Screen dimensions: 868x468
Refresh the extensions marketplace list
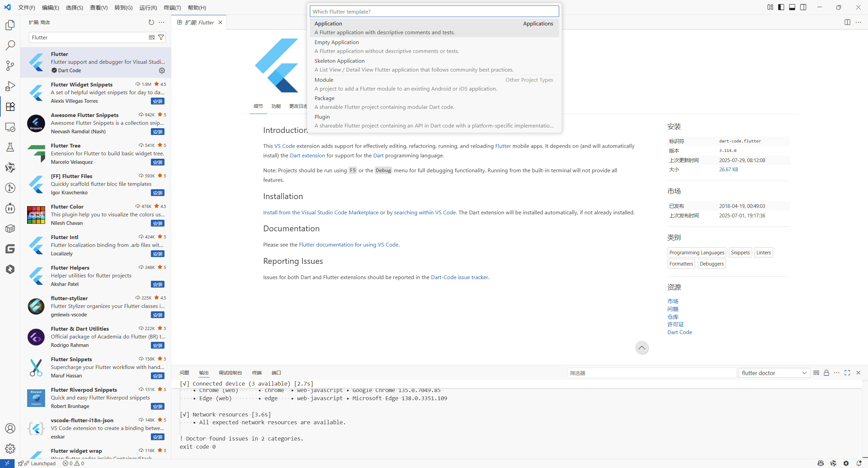pyautogui.click(x=151, y=22)
